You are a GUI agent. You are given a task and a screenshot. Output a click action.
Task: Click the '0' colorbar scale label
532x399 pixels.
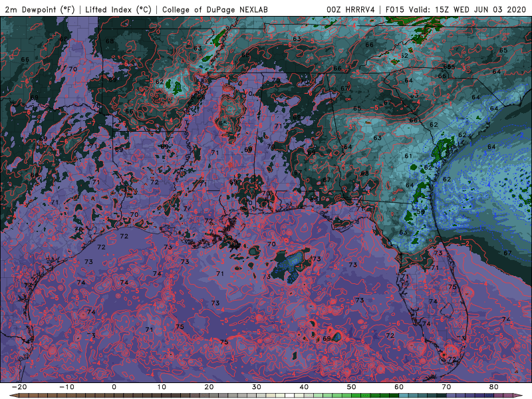(x=114, y=387)
